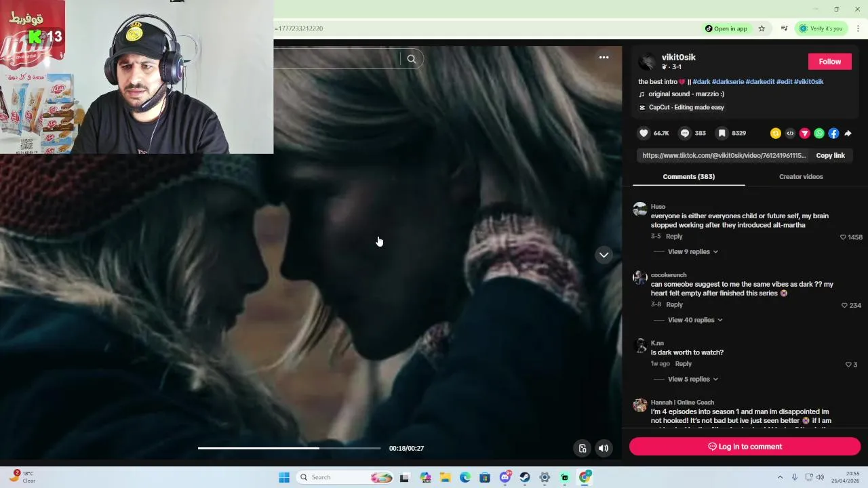Follow vikit0sik
Viewport: 868px width, 488px height.
point(829,62)
